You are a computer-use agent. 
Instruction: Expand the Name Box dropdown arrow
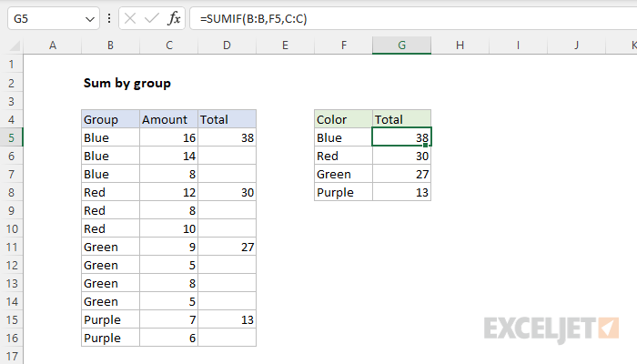coord(90,19)
